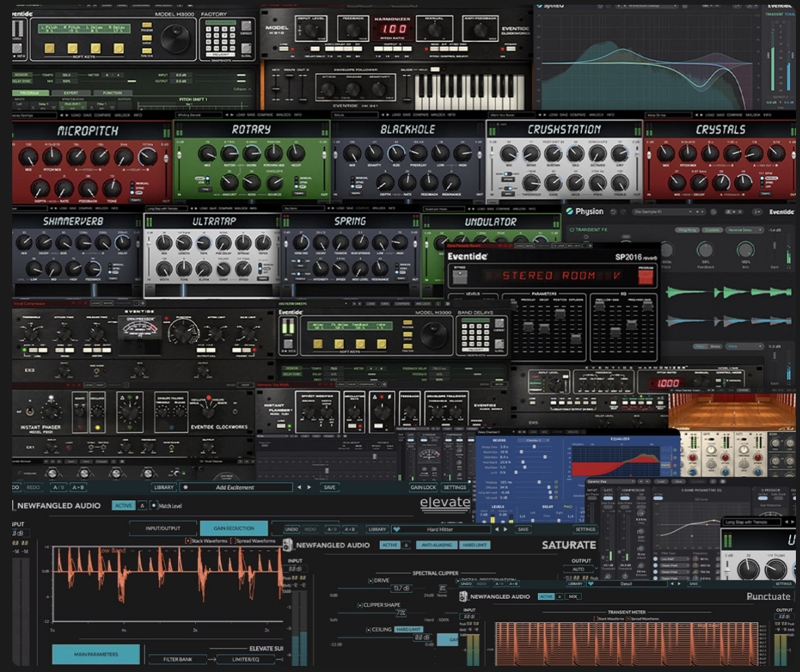Screen dimensions: 800x672
Task: Click the GRAVITY knob on Blackhole
Action: point(374,153)
